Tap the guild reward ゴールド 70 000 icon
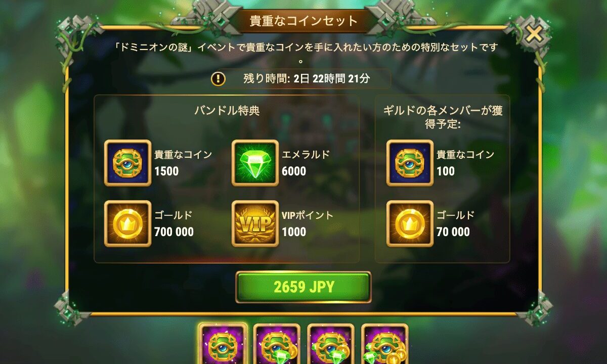 click(x=410, y=223)
